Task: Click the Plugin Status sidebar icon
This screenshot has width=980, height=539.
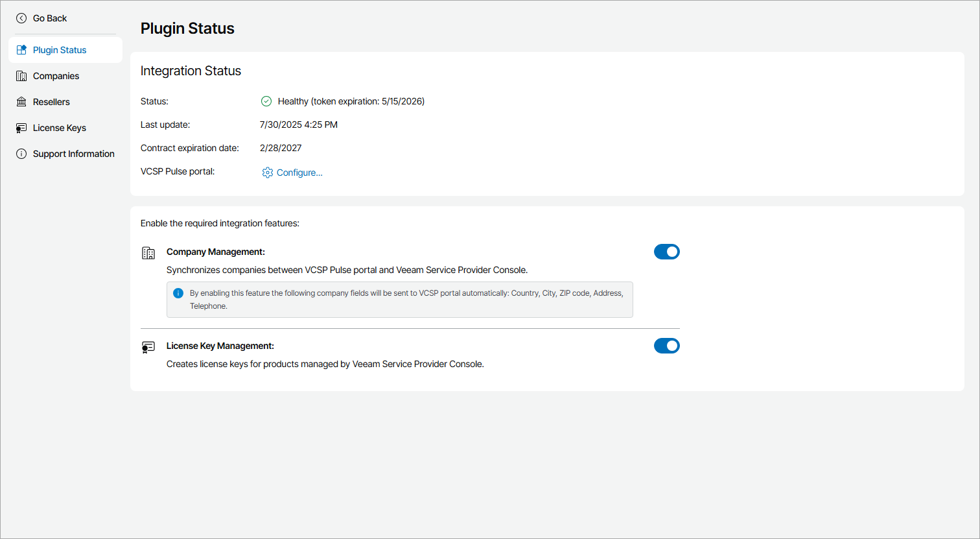Action: [x=21, y=50]
